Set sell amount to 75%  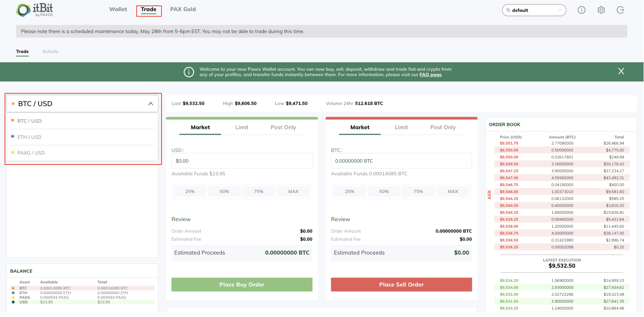click(x=418, y=192)
